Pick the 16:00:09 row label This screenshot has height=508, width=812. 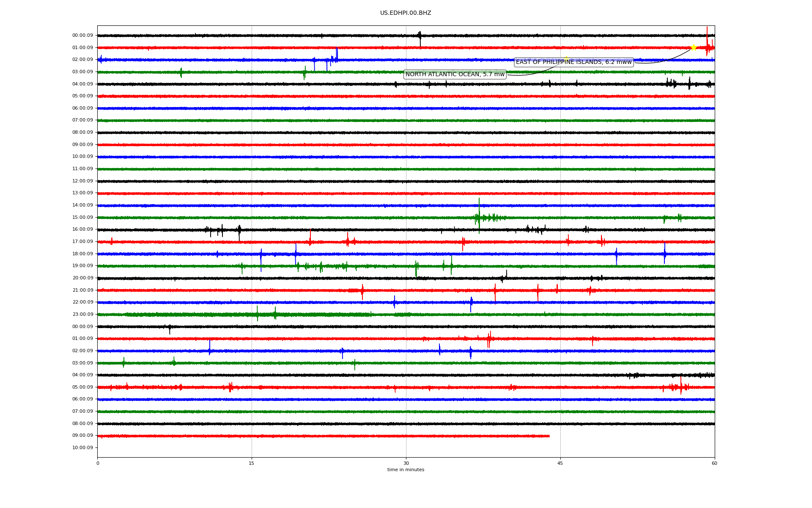point(82,229)
